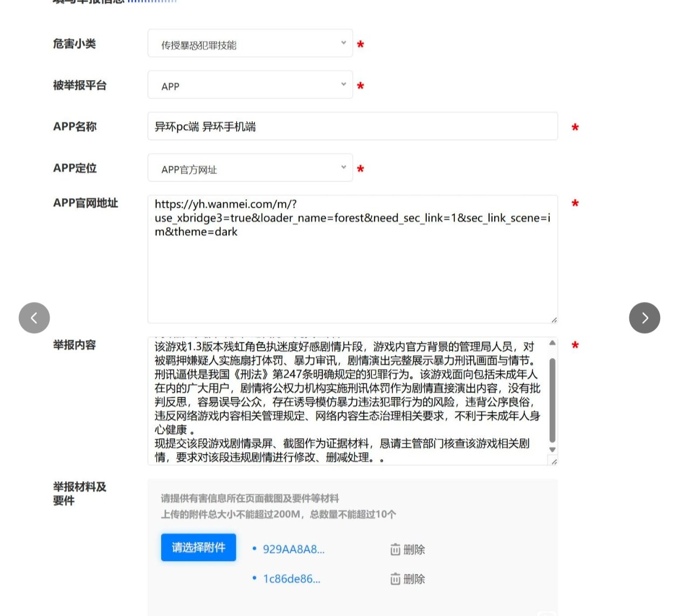Delete the 1c86de86 attachment

tap(407, 579)
